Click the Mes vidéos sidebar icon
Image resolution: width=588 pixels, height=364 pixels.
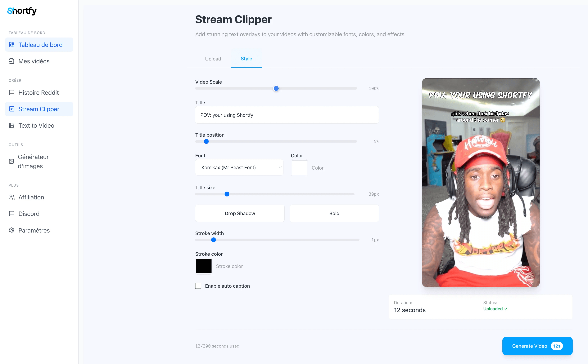click(x=11, y=61)
